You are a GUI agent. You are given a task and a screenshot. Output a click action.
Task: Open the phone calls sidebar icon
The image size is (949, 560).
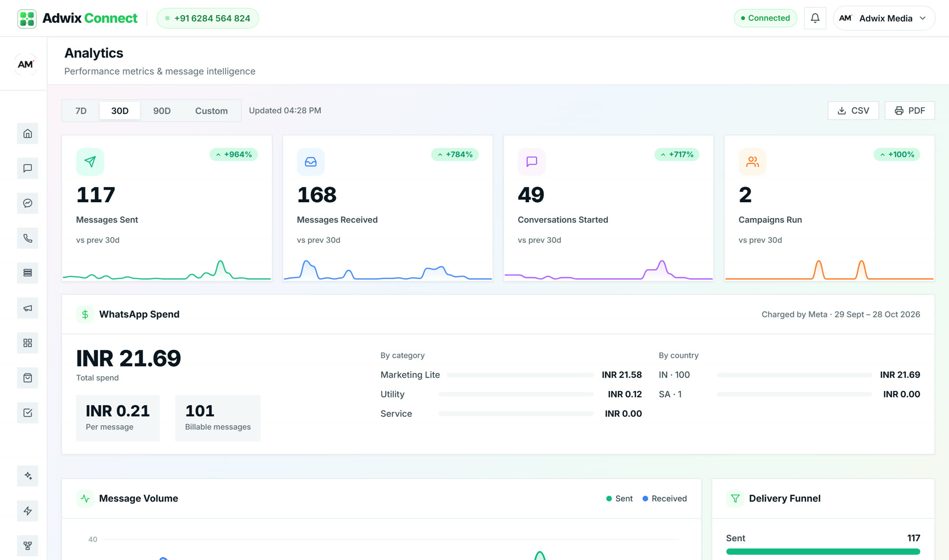coord(27,238)
